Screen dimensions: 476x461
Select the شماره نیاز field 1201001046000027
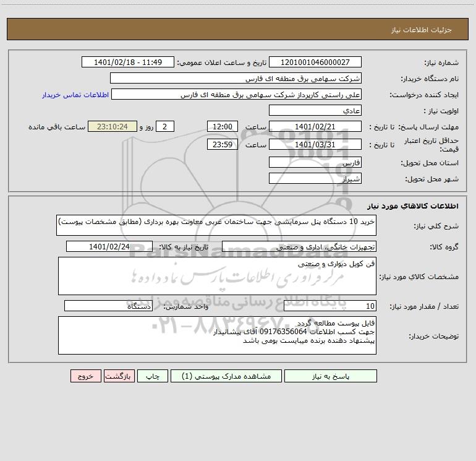point(315,62)
